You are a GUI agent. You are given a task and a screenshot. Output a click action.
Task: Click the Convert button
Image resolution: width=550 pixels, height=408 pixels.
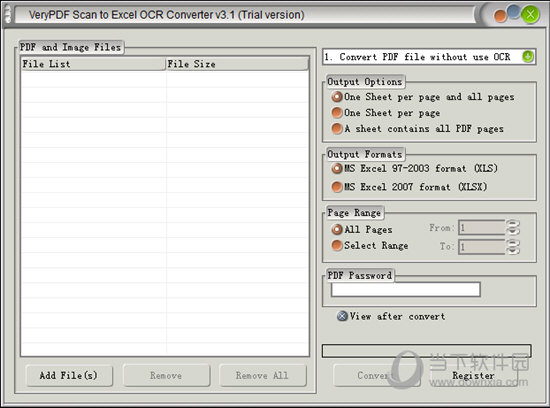click(x=377, y=375)
